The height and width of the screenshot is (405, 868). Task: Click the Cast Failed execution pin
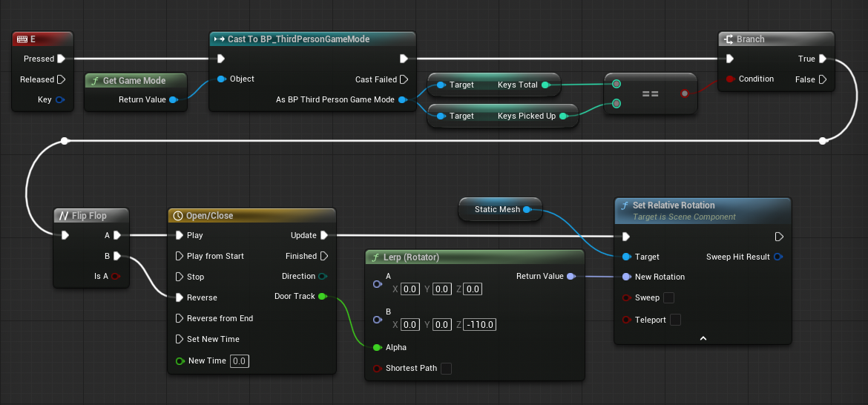pyautogui.click(x=404, y=79)
